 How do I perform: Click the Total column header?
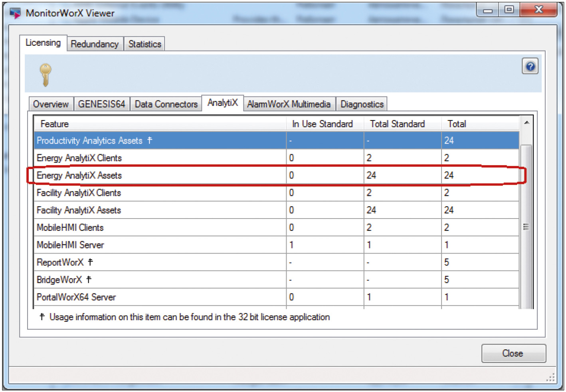pyautogui.click(x=480, y=124)
